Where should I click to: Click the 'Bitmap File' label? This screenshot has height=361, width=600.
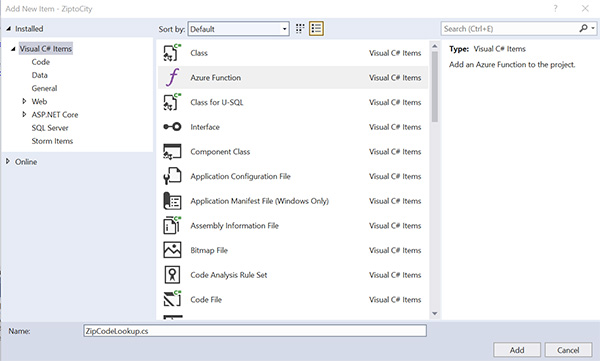209,250
